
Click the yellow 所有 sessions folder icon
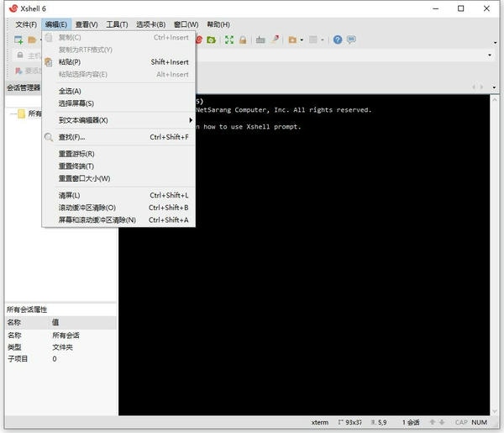click(x=21, y=114)
